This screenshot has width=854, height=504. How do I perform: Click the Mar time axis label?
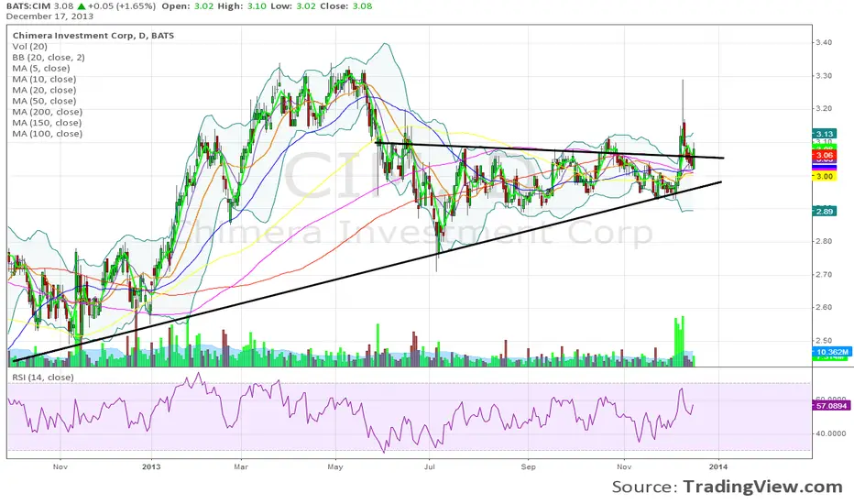click(x=241, y=467)
